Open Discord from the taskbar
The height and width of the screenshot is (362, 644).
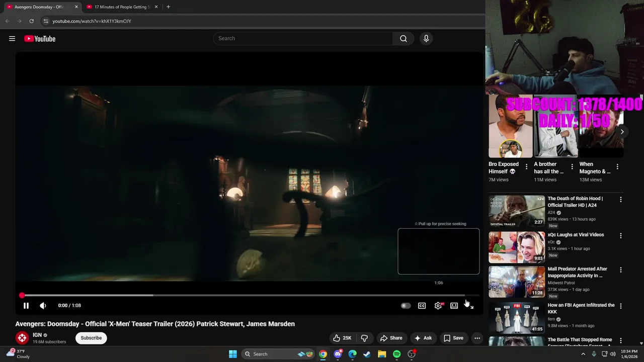tap(338, 354)
